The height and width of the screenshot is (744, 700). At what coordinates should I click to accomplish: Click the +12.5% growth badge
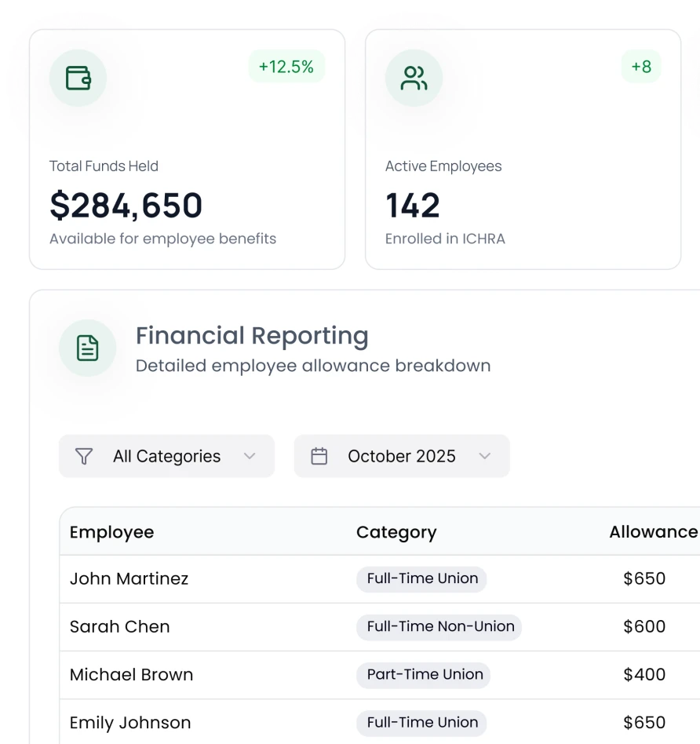coord(286,67)
